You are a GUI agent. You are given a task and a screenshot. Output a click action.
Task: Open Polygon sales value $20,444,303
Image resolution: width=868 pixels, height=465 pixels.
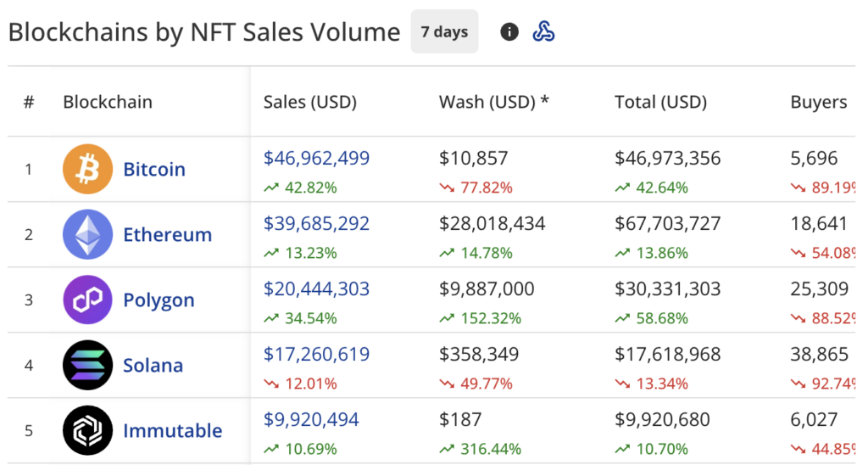click(x=316, y=289)
